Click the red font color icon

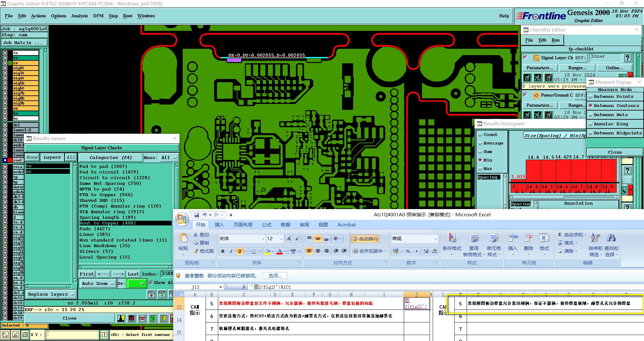280,251
